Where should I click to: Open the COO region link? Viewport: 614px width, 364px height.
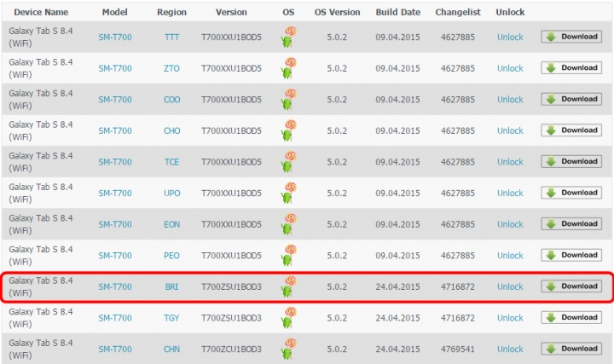pos(172,100)
